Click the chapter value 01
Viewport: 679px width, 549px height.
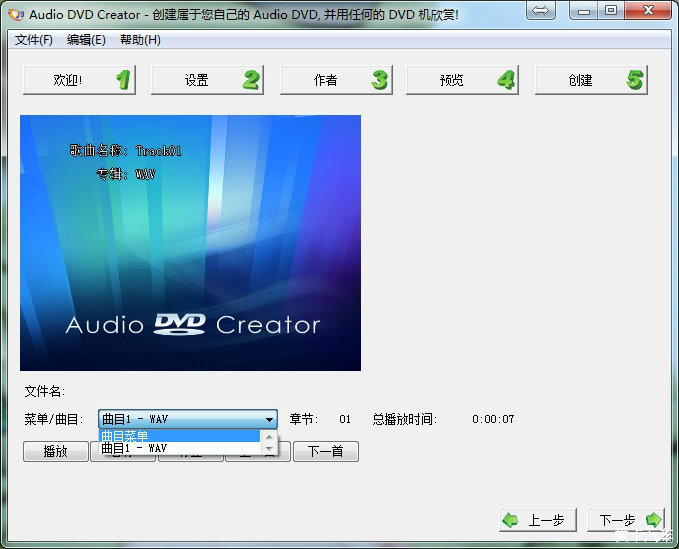(345, 419)
